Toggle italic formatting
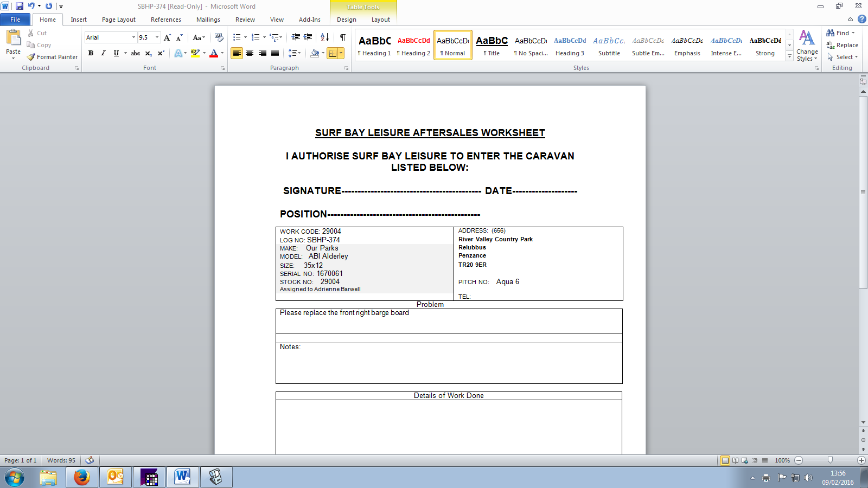Image resolution: width=868 pixels, height=488 pixels. (103, 53)
